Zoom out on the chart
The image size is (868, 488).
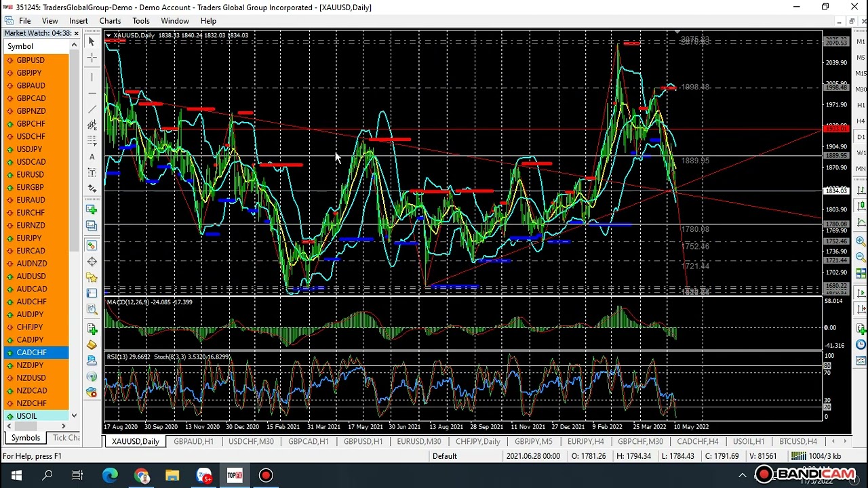click(x=861, y=256)
